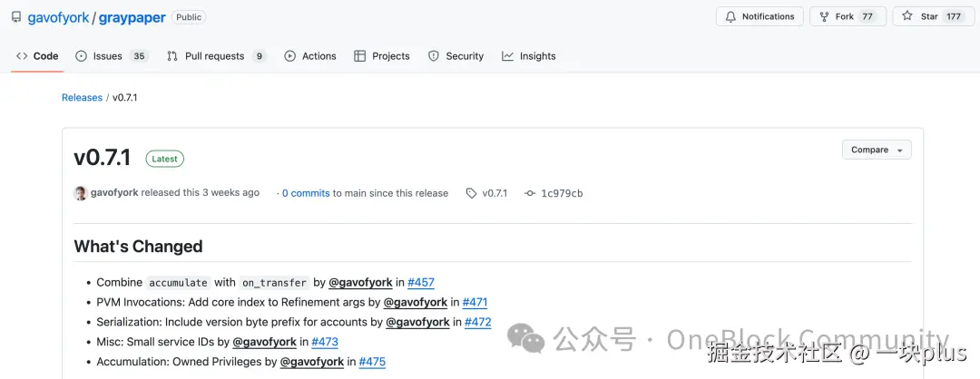Viewport: 980px width, 379px height.
Task: Expand the Compare dropdown
Action: point(877,150)
